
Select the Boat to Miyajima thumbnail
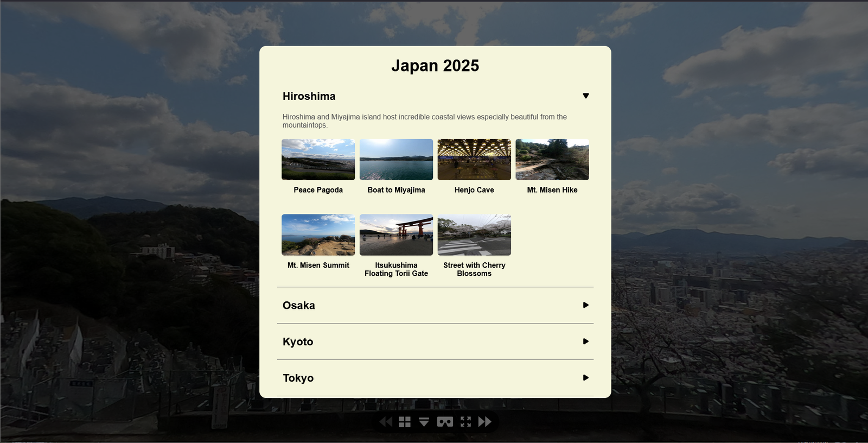tap(396, 160)
